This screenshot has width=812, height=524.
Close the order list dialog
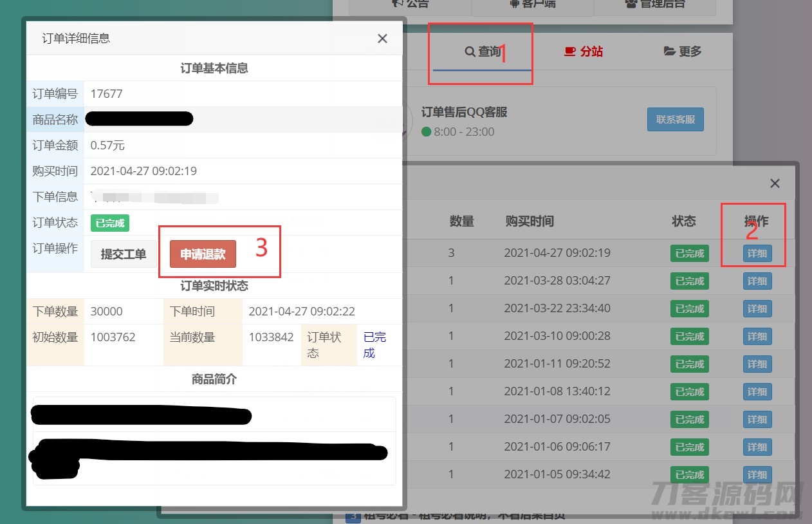pos(775,183)
